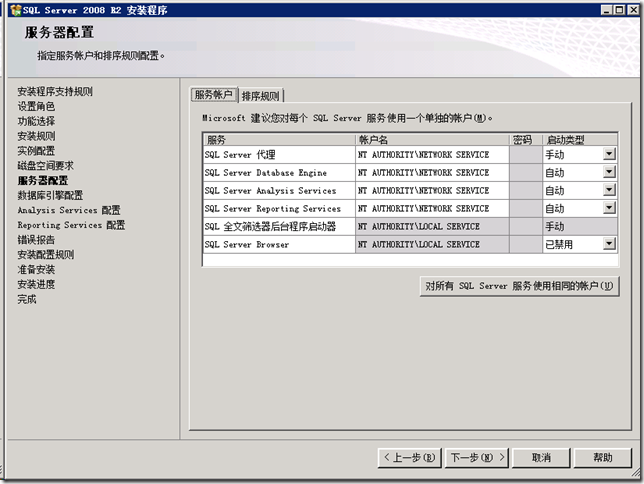Open startup type dropdown for SQL Server 代理
The width and height of the screenshot is (644, 484).
[x=609, y=154]
